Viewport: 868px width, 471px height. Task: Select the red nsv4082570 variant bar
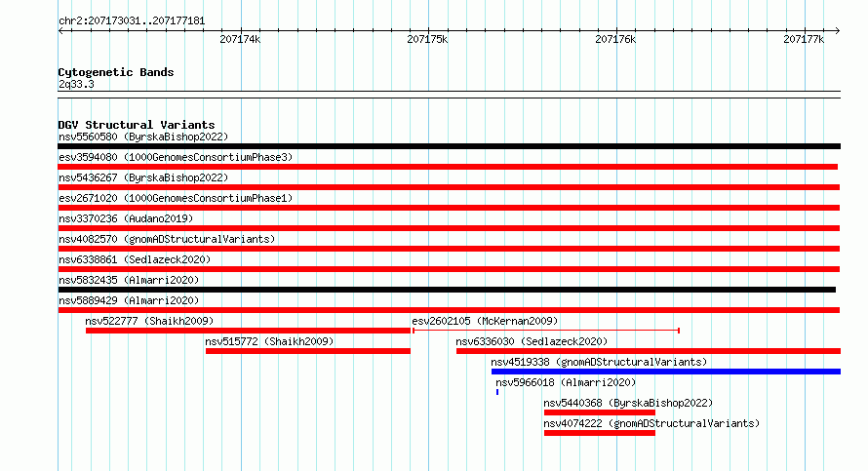[x=449, y=249]
